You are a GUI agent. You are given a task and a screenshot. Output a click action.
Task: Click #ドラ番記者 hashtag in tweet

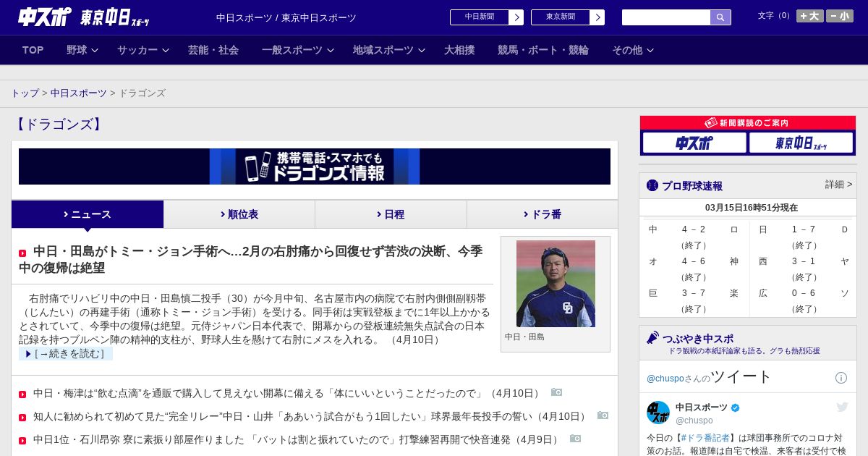(x=705, y=438)
